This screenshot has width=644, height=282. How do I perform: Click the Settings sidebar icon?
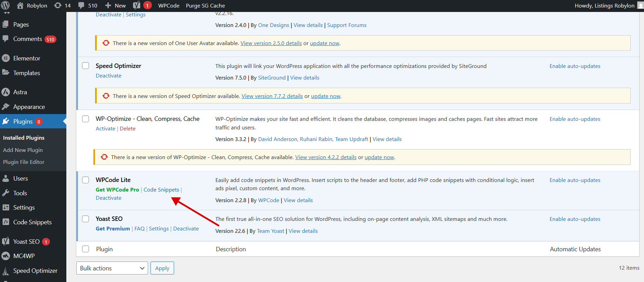6,208
